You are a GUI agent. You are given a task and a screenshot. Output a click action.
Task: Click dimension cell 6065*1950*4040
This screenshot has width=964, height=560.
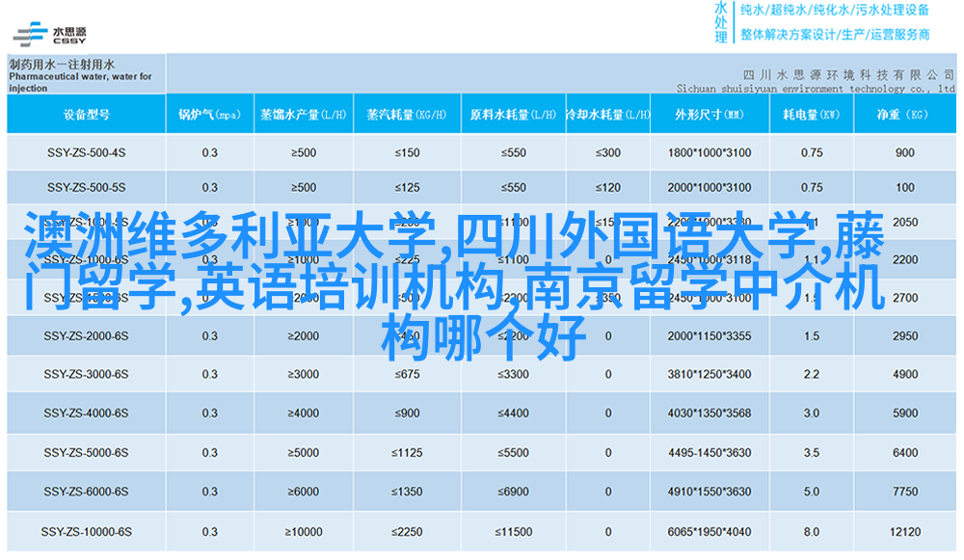[710, 532]
